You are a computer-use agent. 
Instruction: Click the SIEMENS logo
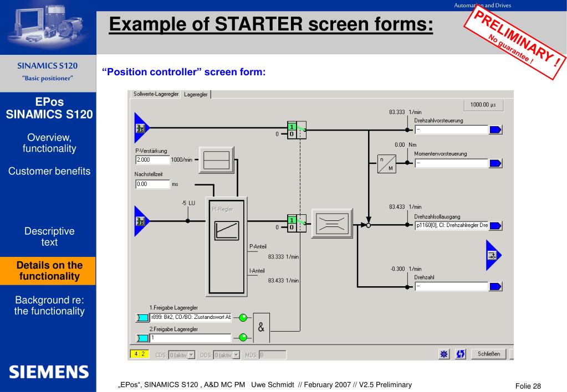pos(49,372)
